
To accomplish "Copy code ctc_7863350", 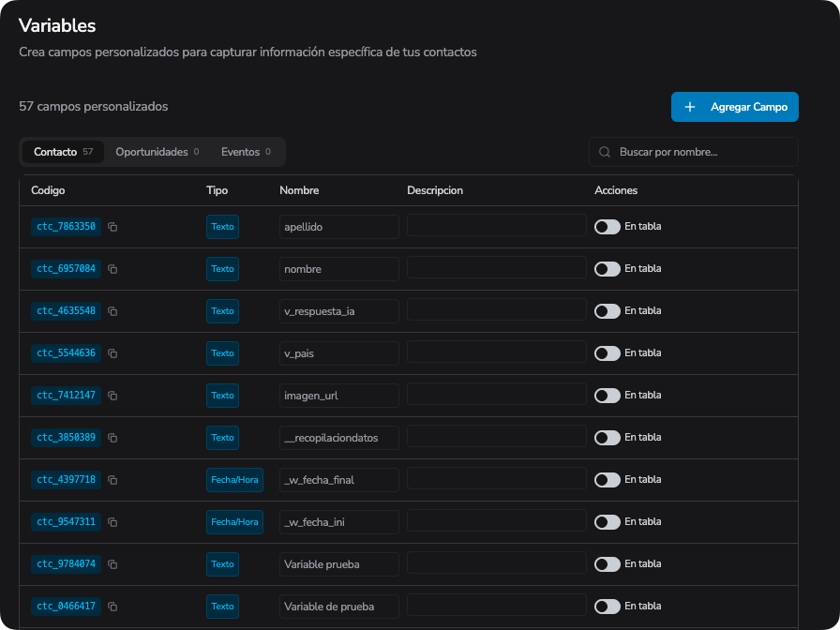I will [x=112, y=227].
